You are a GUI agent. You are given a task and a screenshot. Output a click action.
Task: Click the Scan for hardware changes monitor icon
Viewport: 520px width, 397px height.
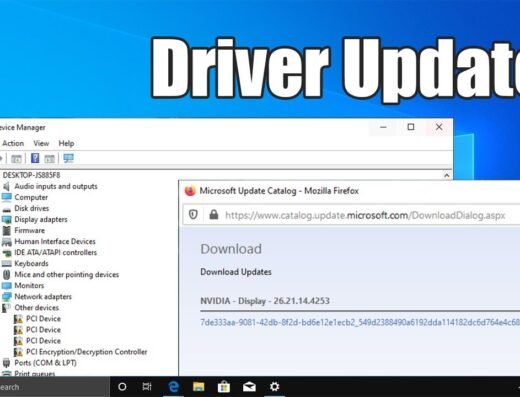pos(68,158)
